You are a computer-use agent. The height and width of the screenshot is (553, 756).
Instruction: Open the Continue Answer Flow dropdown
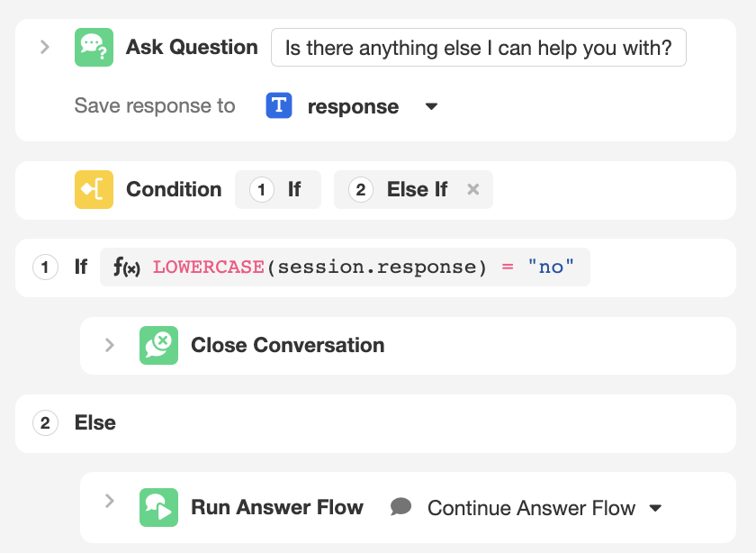point(655,508)
